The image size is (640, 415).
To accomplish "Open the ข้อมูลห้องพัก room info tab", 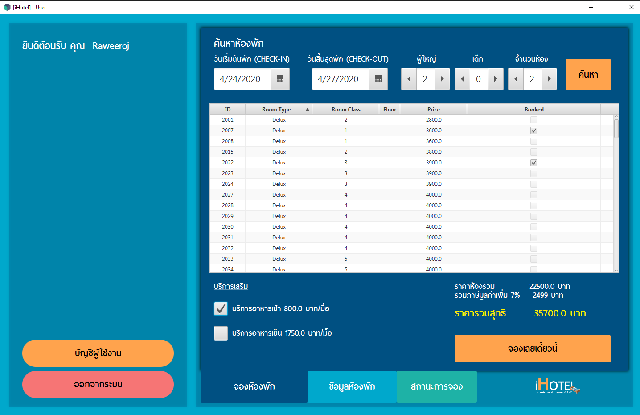I will point(352,386).
